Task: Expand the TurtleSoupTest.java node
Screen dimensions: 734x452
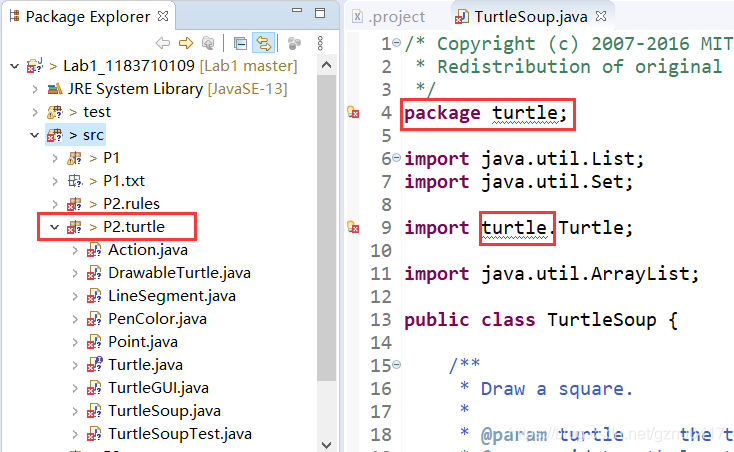Action: point(75,433)
